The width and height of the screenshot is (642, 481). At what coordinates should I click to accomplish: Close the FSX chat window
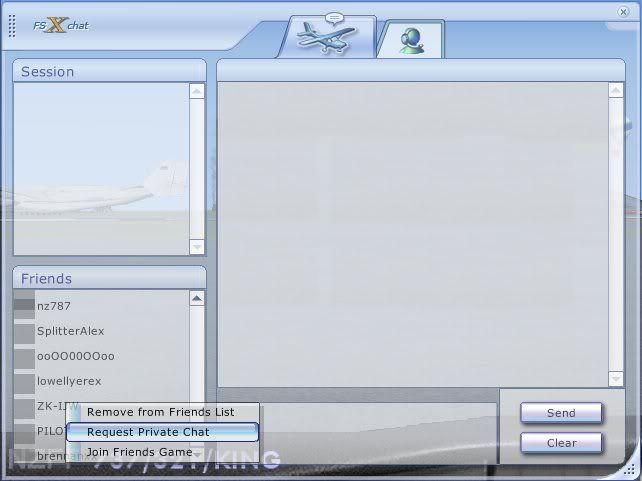(623, 12)
